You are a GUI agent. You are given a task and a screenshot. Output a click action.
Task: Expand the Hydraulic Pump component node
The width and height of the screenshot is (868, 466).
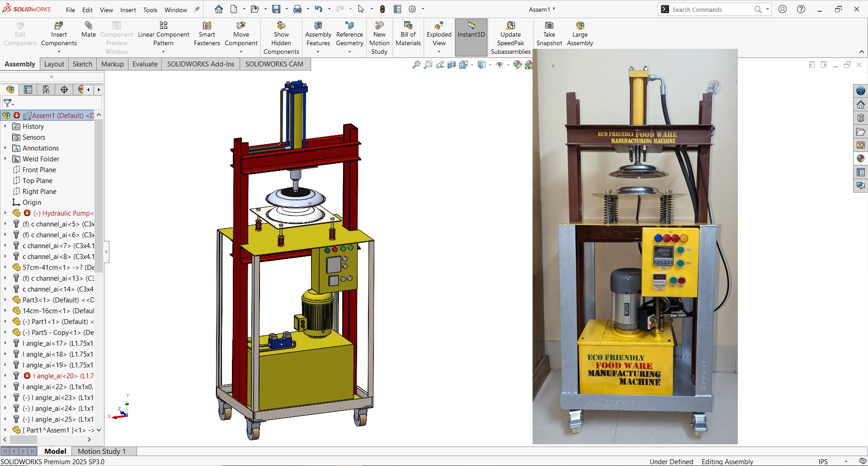click(5, 213)
